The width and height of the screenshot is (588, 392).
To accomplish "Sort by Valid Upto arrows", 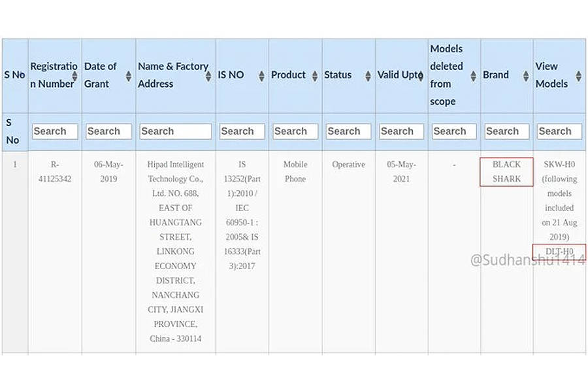I will [x=421, y=76].
